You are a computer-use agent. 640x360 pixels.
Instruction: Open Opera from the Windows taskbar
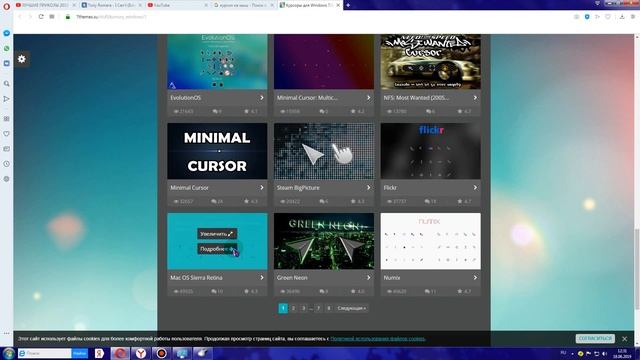120,353
